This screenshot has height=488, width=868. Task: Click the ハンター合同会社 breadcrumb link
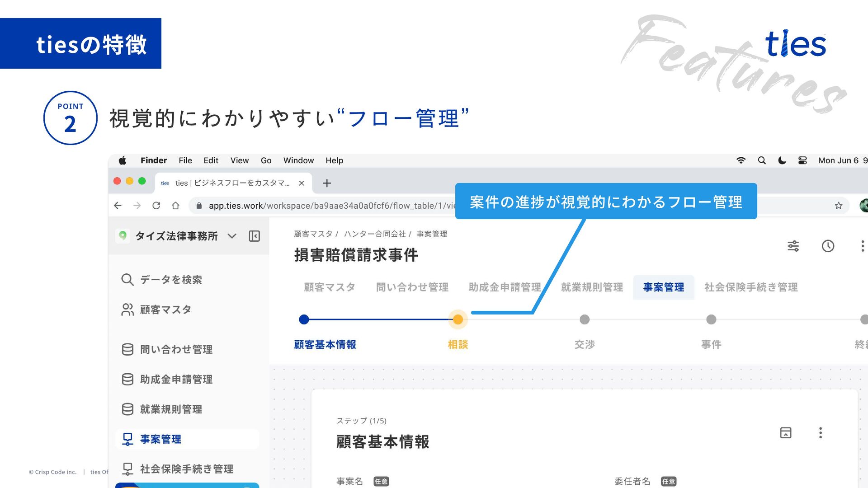coord(374,234)
